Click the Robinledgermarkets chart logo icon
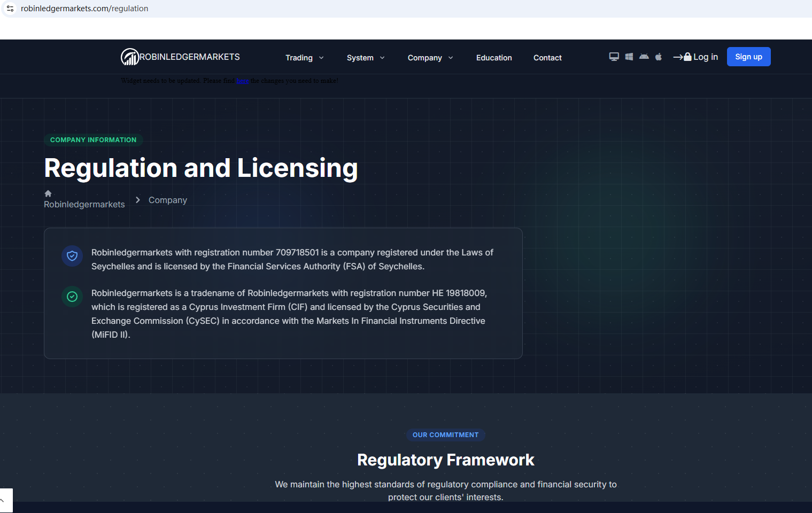Viewport: 812px width, 513px height. (129, 57)
